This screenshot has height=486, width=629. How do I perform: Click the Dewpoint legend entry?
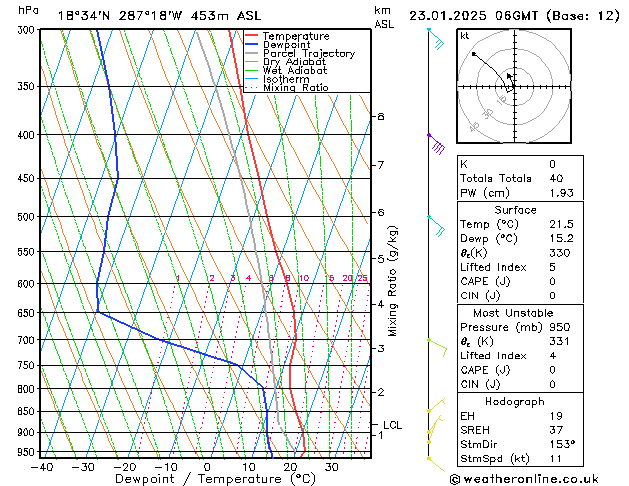click(x=286, y=45)
